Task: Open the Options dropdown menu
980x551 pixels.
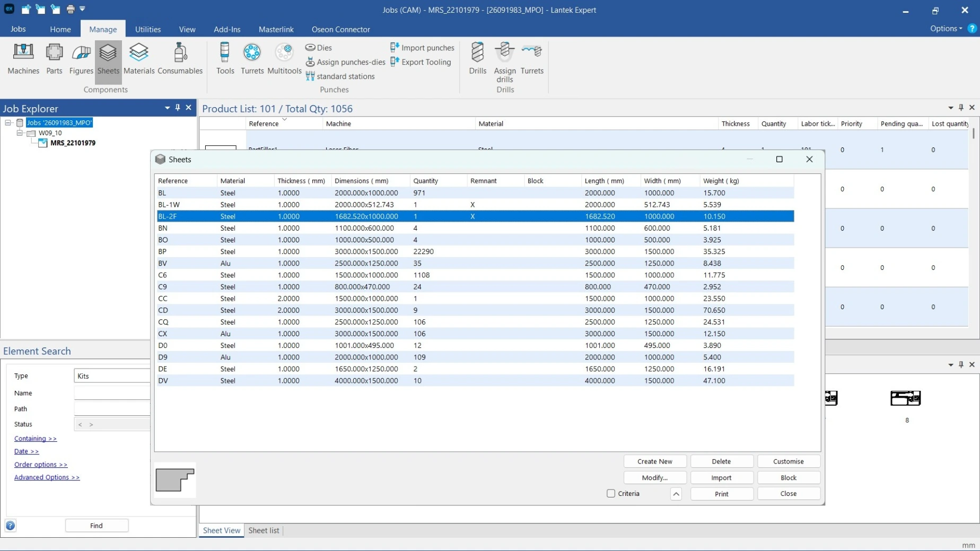Action: 946,29
